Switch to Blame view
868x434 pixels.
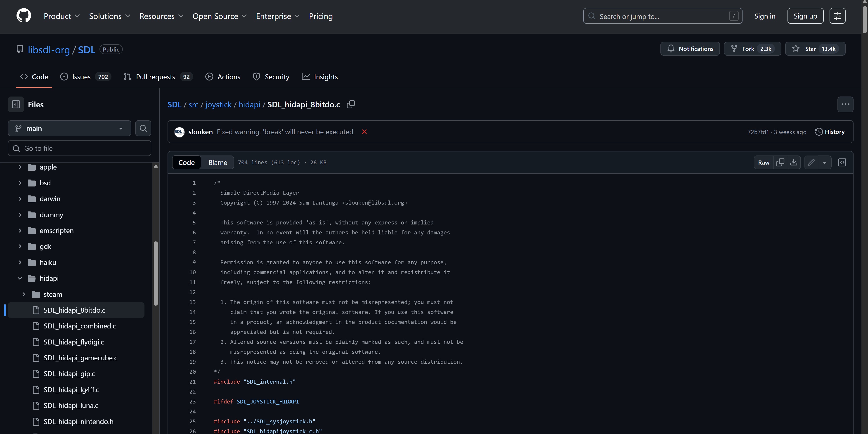[x=218, y=163]
